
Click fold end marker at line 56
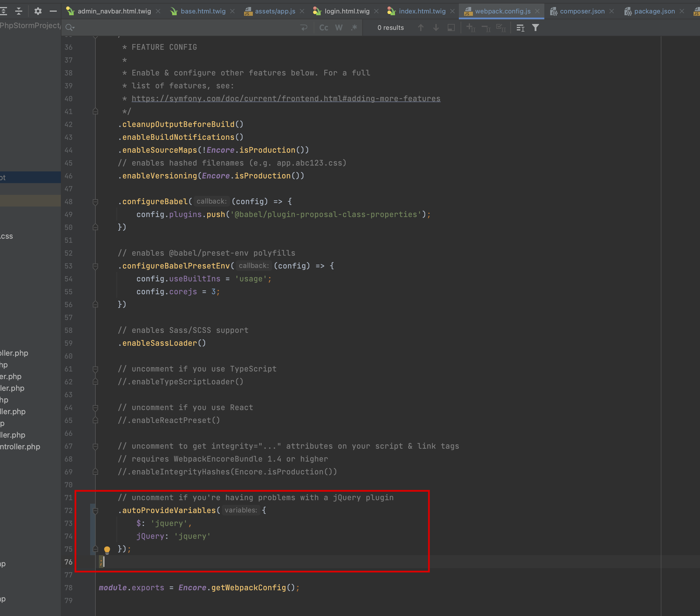[96, 304]
